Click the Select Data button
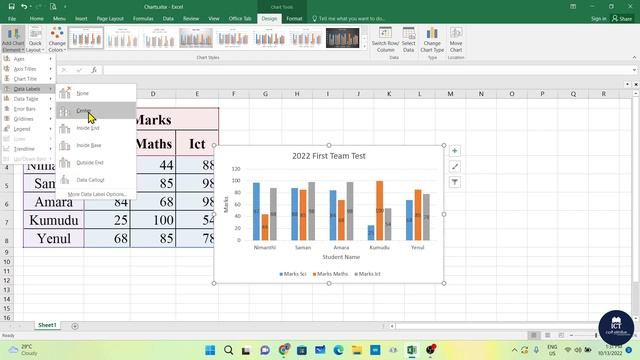The height and width of the screenshot is (360, 640). (x=409, y=40)
